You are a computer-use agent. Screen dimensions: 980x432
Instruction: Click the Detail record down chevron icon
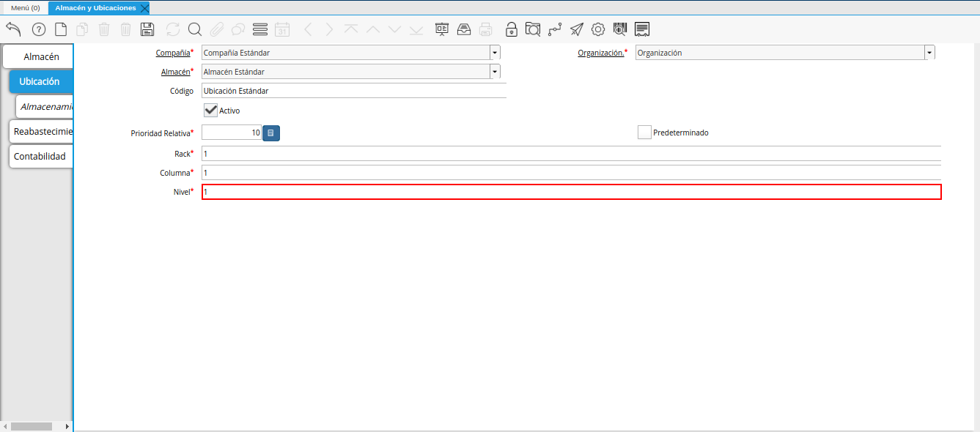[394, 29]
